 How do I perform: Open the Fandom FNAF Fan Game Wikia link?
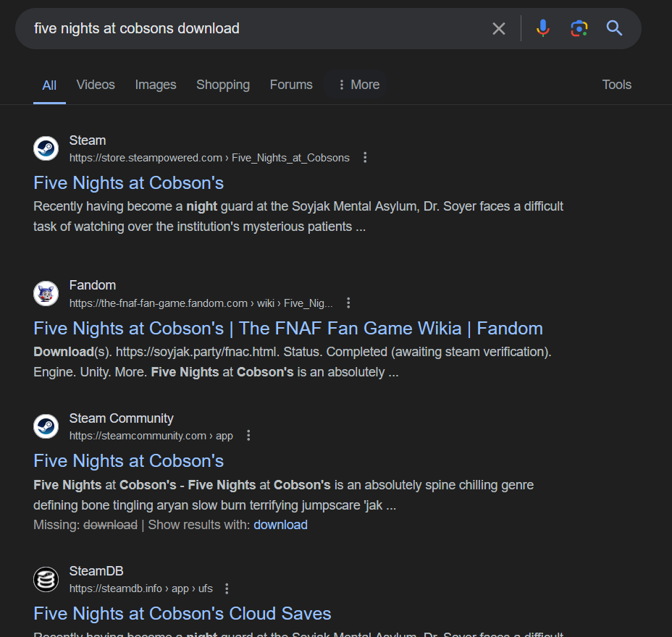tap(288, 329)
